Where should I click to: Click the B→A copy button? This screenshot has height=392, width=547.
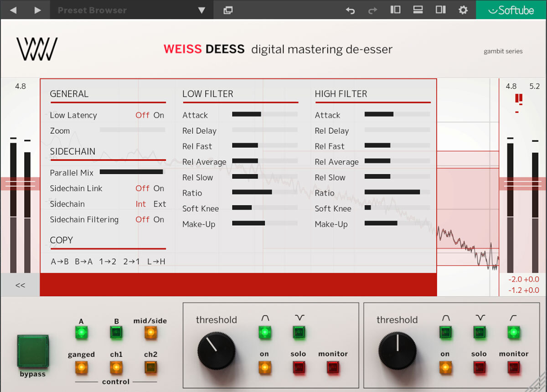tap(84, 262)
